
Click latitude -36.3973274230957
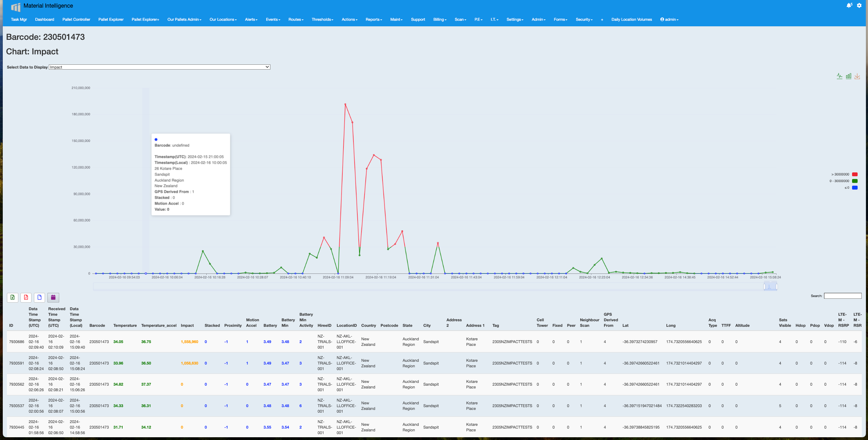pyautogui.click(x=640, y=342)
